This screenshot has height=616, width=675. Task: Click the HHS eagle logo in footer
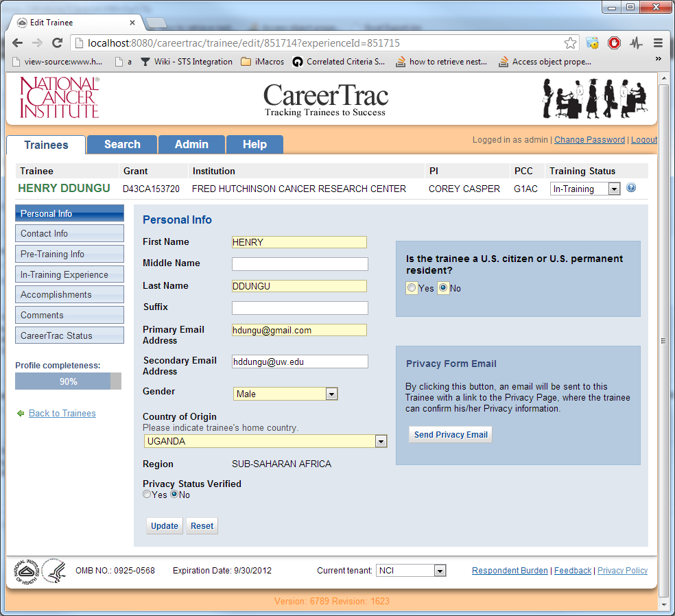[54, 571]
